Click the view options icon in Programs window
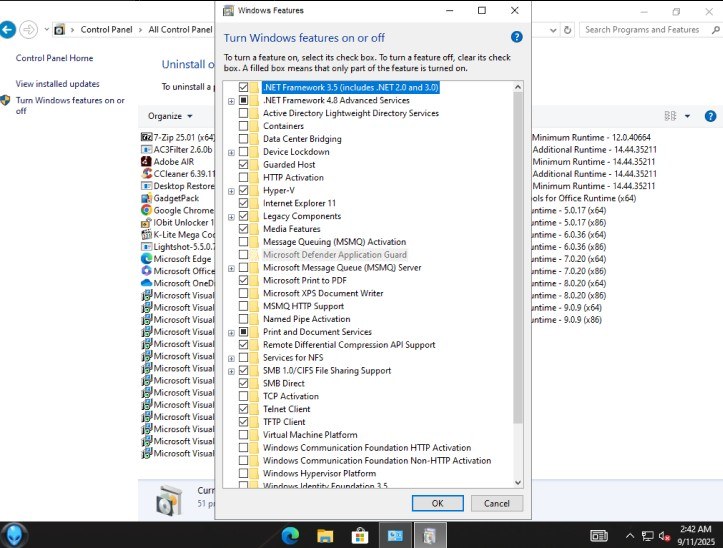This screenshot has height=548, width=723. coord(670,116)
